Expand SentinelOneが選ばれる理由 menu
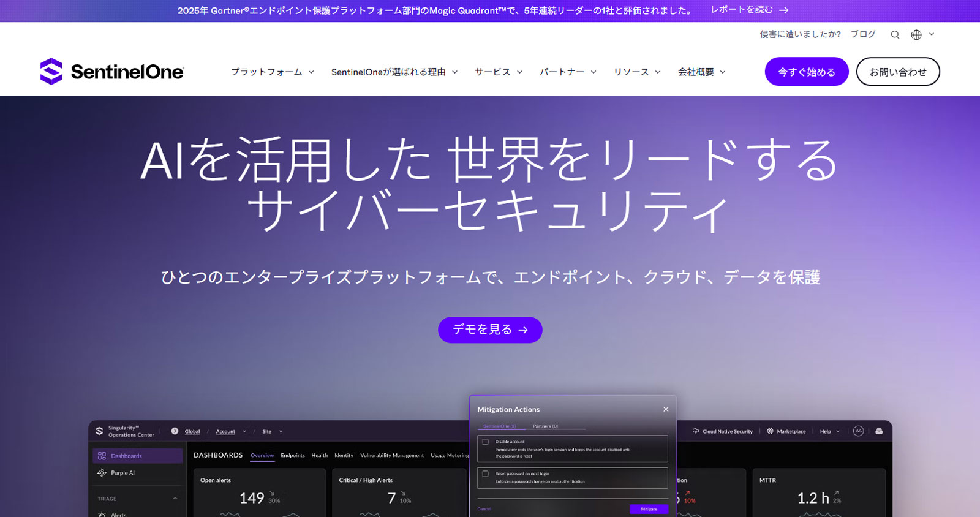 (394, 72)
